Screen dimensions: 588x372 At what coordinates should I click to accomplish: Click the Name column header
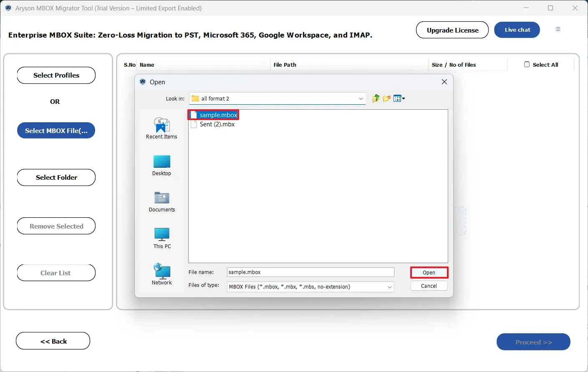coord(147,65)
